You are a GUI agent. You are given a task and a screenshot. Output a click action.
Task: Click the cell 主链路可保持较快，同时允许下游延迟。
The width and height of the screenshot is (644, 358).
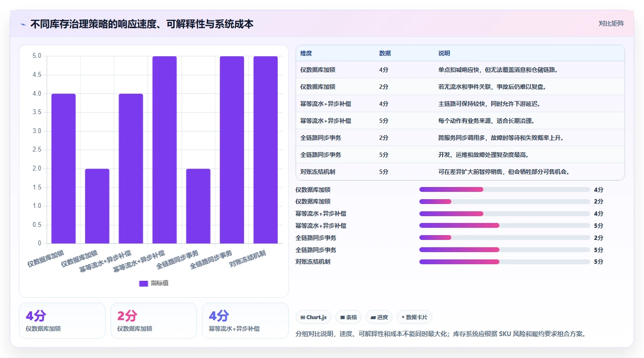pyautogui.click(x=489, y=104)
